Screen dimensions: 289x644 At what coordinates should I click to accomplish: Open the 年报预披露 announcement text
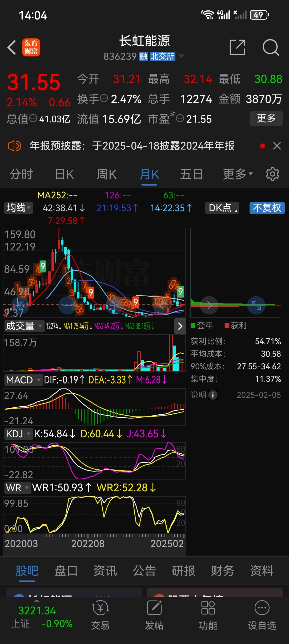(132, 146)
